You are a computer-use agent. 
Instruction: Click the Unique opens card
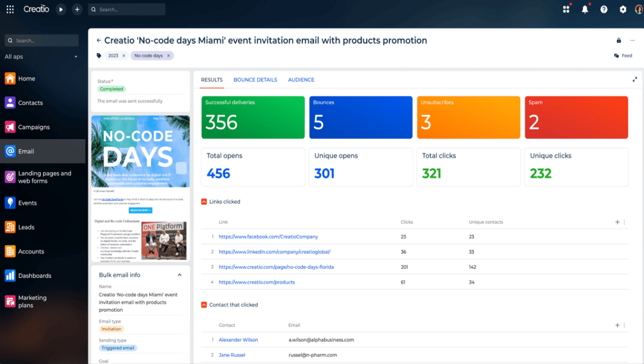coord(361,167)
